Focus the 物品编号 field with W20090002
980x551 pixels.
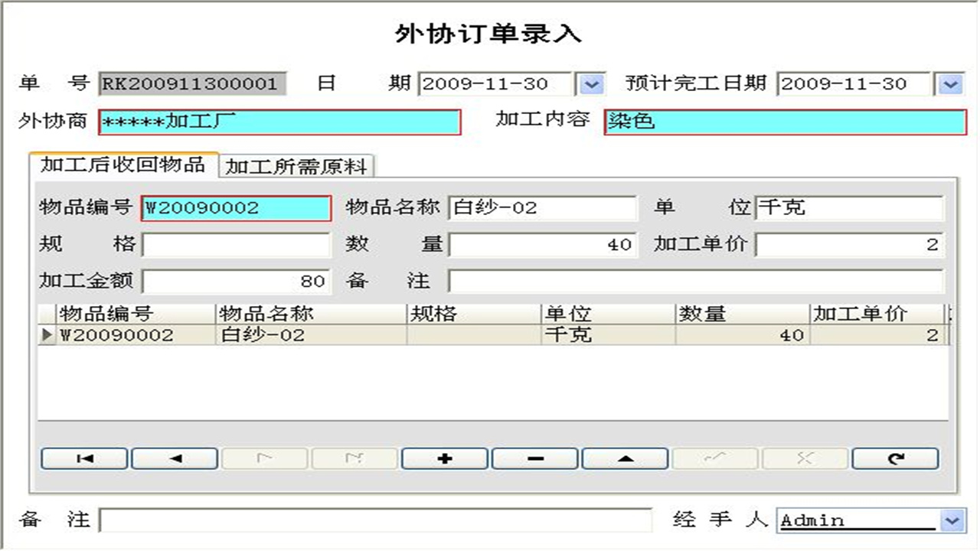tap(237, 208)
